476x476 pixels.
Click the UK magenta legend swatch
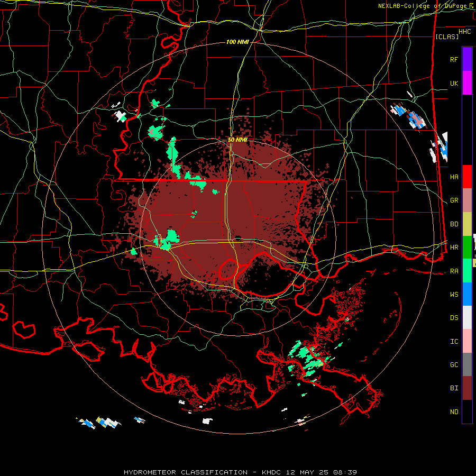pos(467,83)
